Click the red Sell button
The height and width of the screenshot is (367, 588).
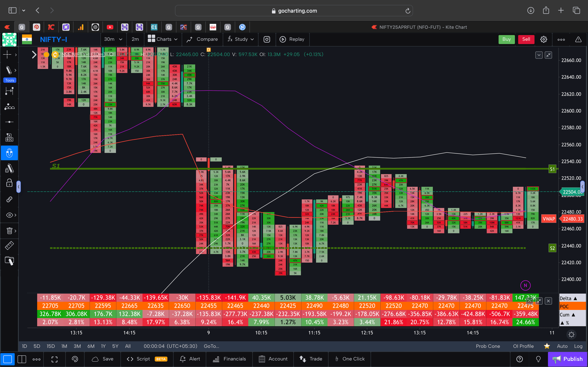(526, 39)
